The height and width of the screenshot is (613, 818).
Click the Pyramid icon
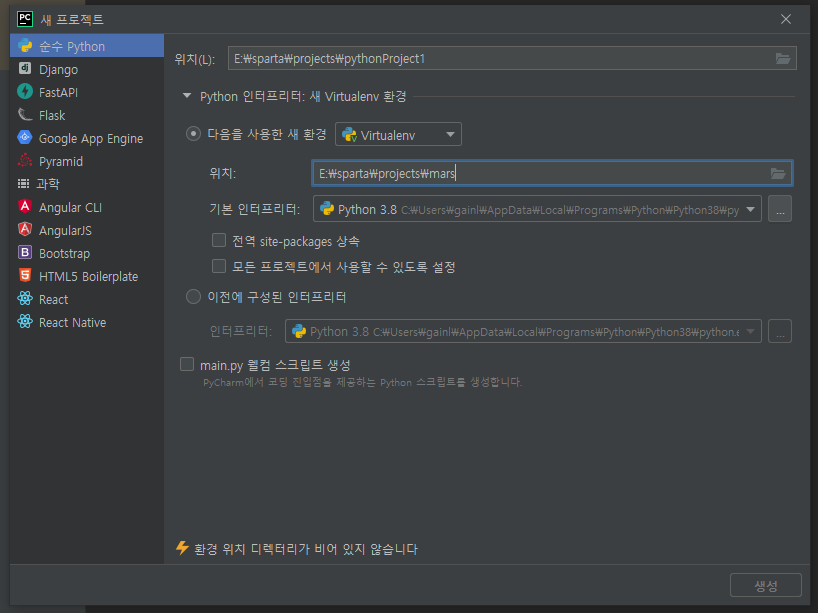[25, 161]
